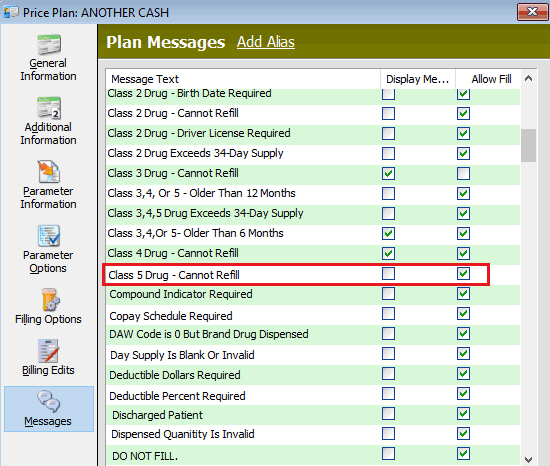This screenshot has height=466, width=550.
Task: Uncheck Display Message for Class 4 Drug - Cannot Refill
Action: 388,253
